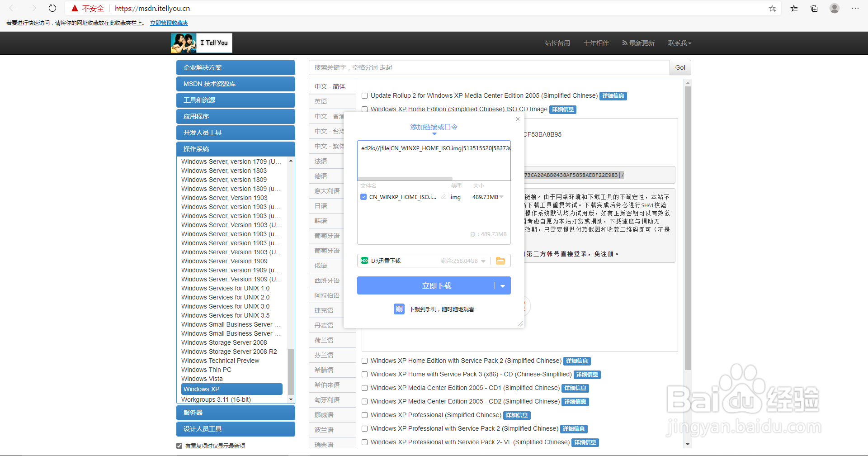868x456 pixels.
Task: Open the user profile avatar icon
Action: [x=835, y=8]
